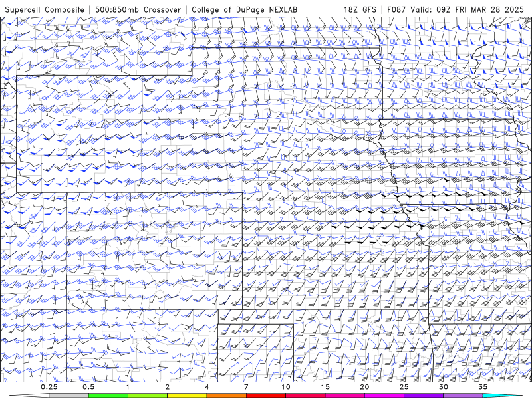The width and height of the screenshot is (532, 399).
Task: Select the orange 4–7 legend swatch
Action: 226,396
